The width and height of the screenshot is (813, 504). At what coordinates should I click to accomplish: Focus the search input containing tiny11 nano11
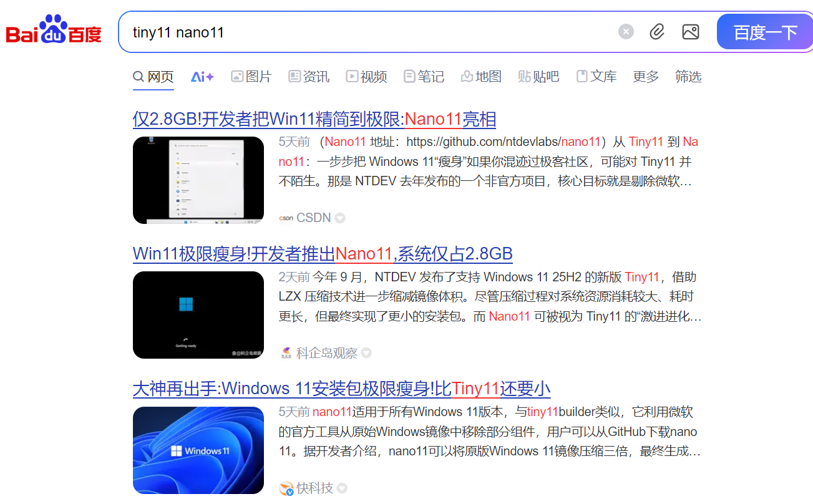click(368, 32)
